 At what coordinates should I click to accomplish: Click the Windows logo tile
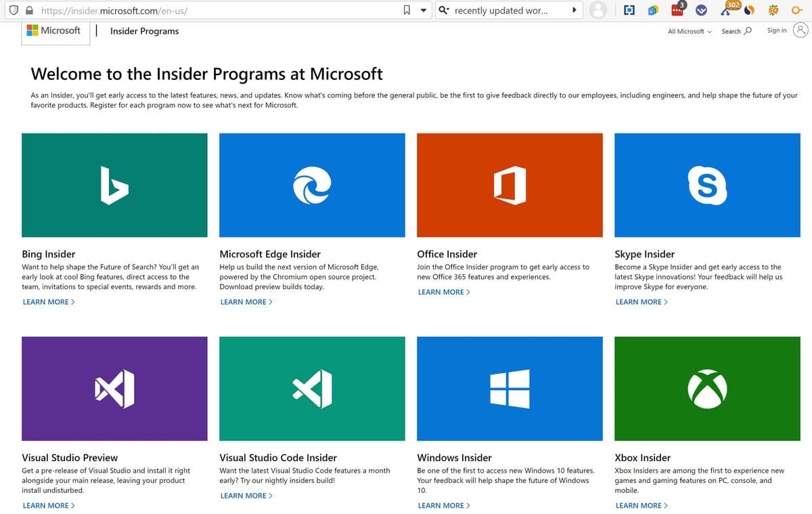(510, 389)
